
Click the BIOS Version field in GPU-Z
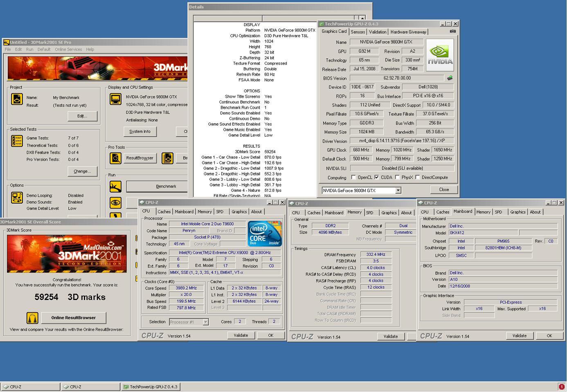click(397, 78)
